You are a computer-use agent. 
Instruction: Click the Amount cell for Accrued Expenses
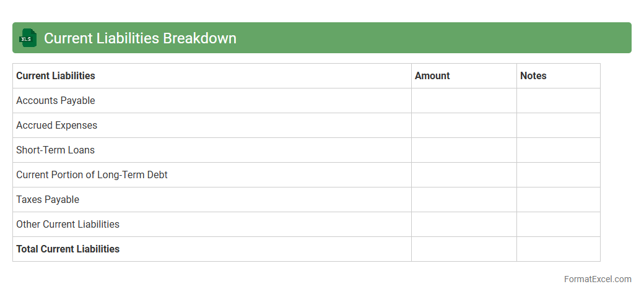[x=464, y=125]
